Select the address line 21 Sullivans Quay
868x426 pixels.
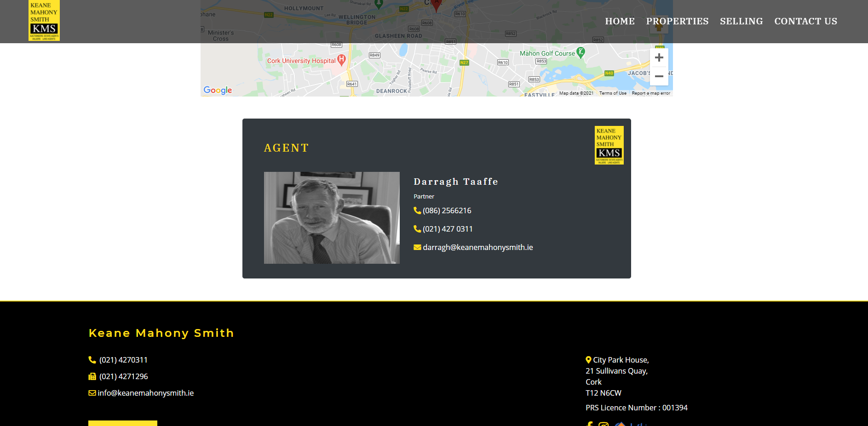tap(616, 371)
